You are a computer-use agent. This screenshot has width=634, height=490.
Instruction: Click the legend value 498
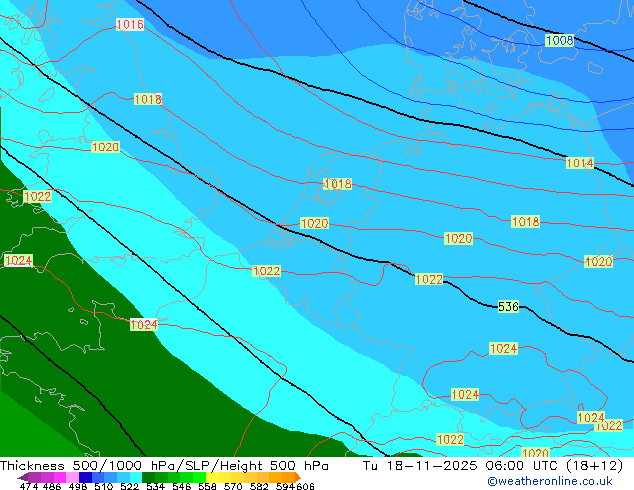click(78, 486)
